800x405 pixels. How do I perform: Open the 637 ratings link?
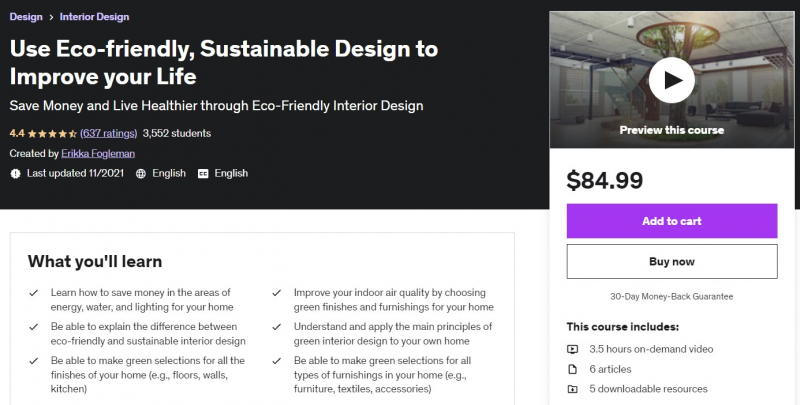point(108,133)
